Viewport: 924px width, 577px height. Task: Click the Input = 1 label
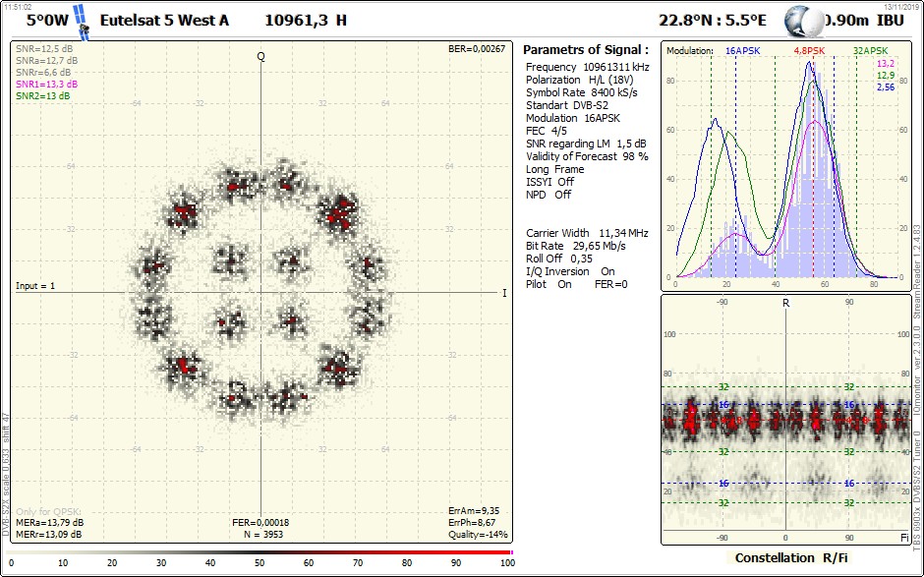pos(35,286)
